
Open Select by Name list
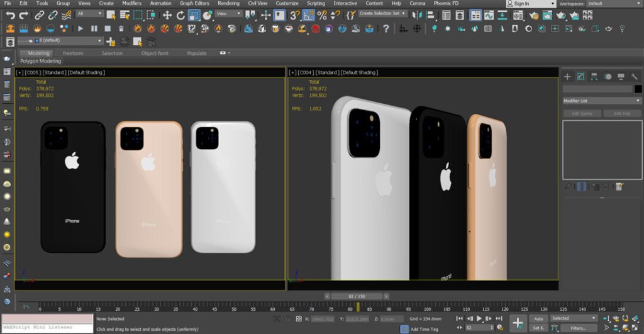(x=125, y=16)
